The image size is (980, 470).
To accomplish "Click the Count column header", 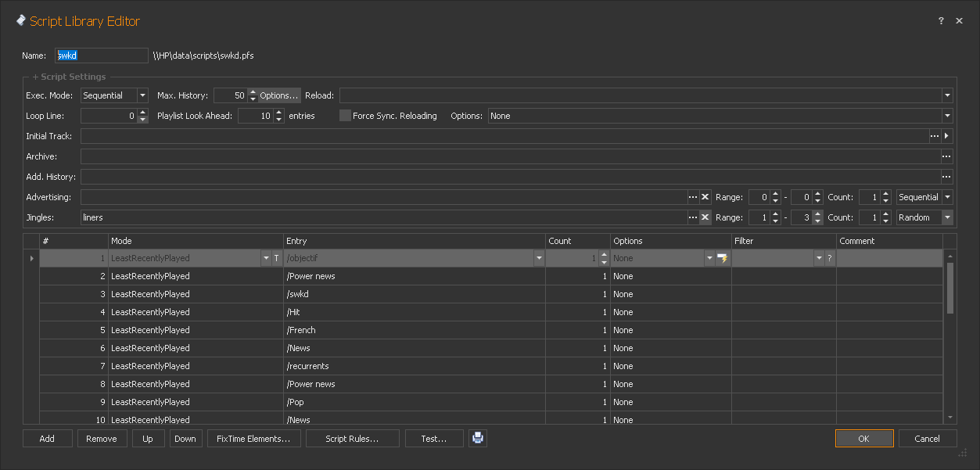I will pos(577,241).
